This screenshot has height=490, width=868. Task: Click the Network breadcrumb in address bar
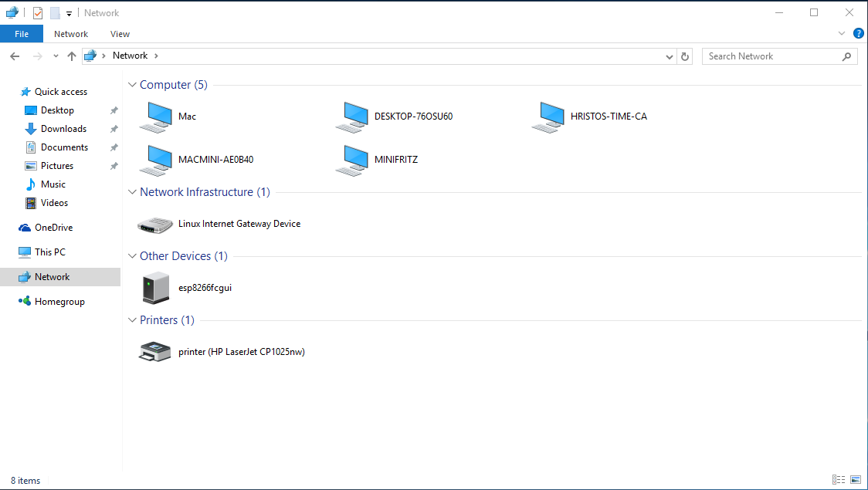coord(130,56)
